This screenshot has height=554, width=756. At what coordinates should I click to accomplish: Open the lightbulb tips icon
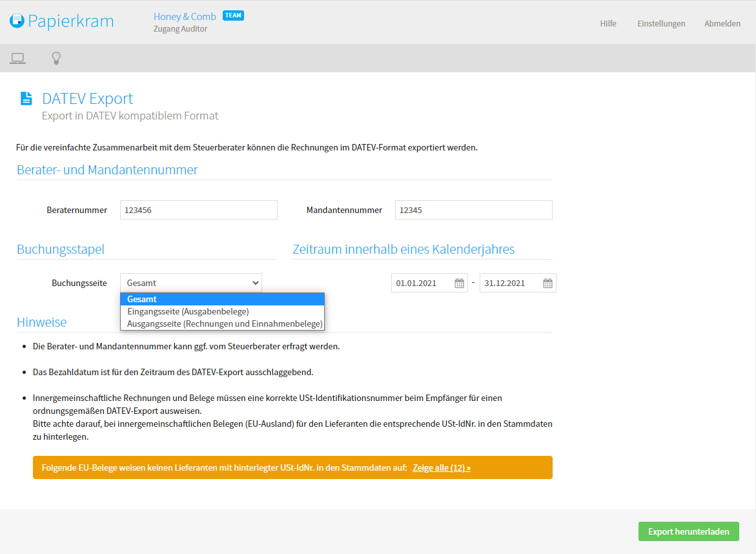point(56,58)
